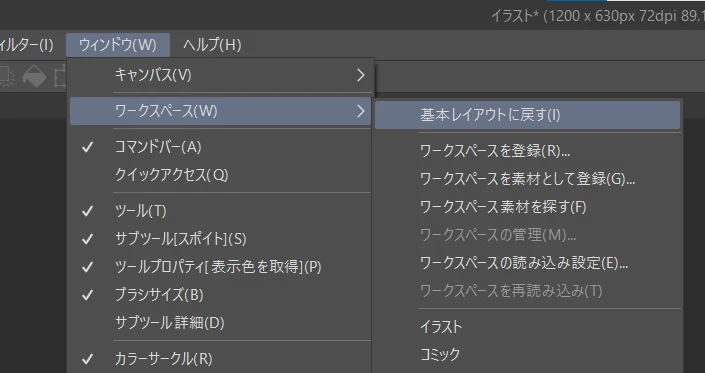Choose ワークスペースを素材として登録(G)...
705x373 pixels.
[x=527, y=179]
